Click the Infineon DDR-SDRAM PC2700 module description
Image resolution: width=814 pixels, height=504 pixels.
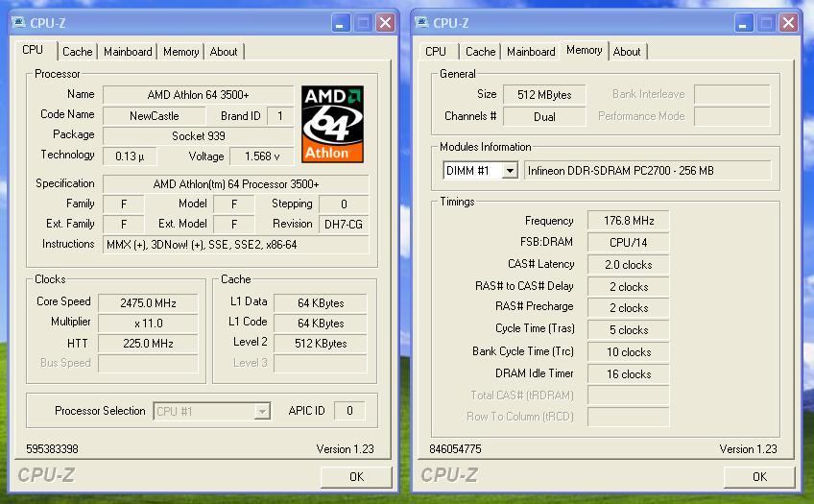[x=647, y=171]
